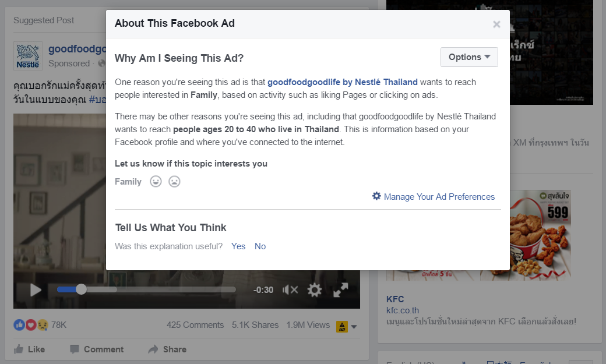Click the Sponsored label

pos(69,63)
